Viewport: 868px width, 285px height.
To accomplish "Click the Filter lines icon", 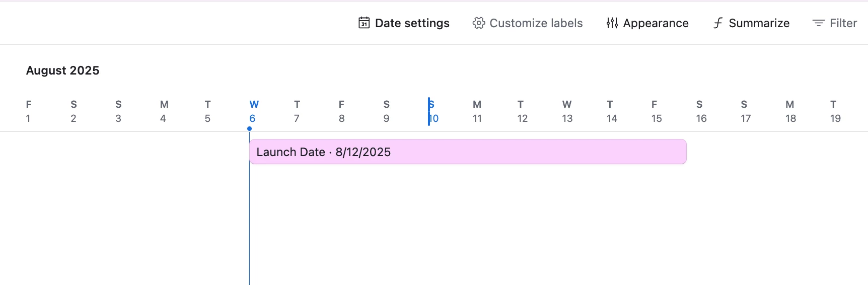I will coord(818,23).
